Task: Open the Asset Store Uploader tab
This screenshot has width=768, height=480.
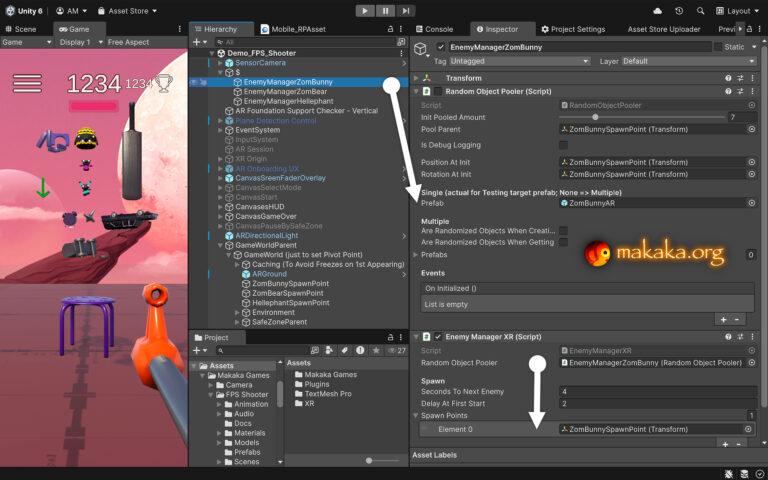Action: 664,29
